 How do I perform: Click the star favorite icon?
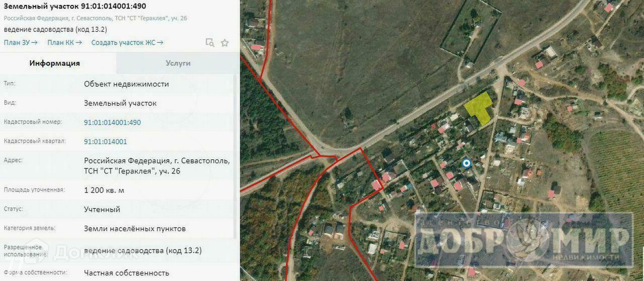pos(225,43)
